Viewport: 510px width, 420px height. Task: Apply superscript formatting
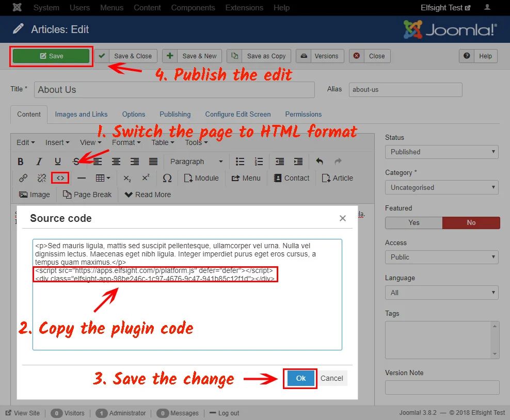pos(146,178)
